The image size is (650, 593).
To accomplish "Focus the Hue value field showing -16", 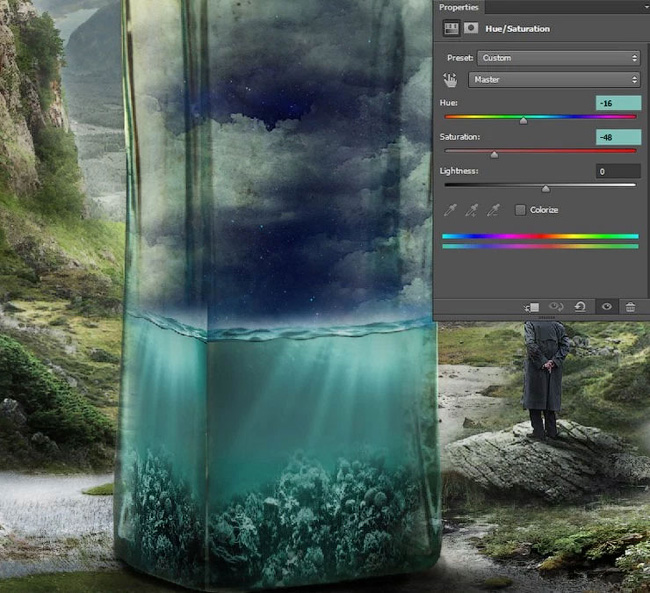I will [618, 103].
